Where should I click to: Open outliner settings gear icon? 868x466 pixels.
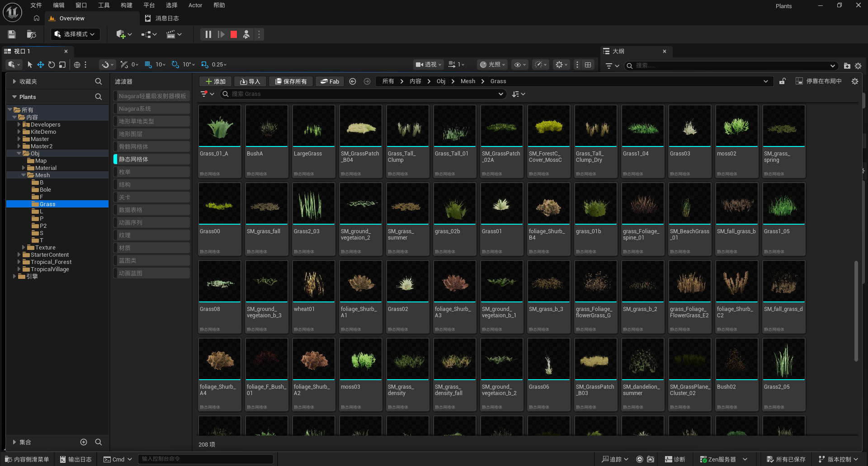tap(858, 66)
